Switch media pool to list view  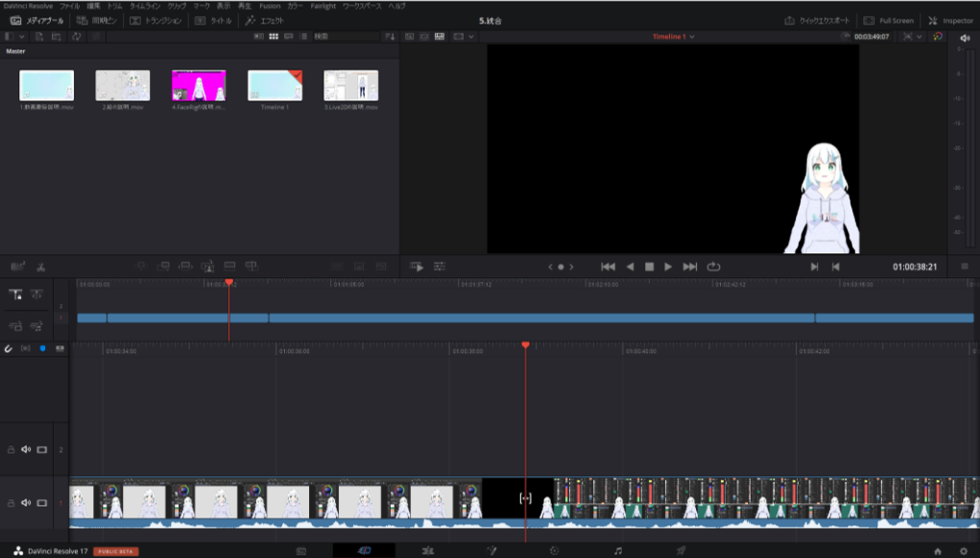pyautogui.click(x=304, y=37)
